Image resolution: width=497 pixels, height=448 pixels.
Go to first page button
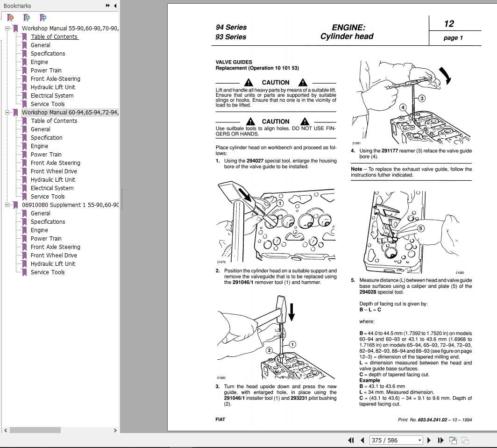coord(351,440)
